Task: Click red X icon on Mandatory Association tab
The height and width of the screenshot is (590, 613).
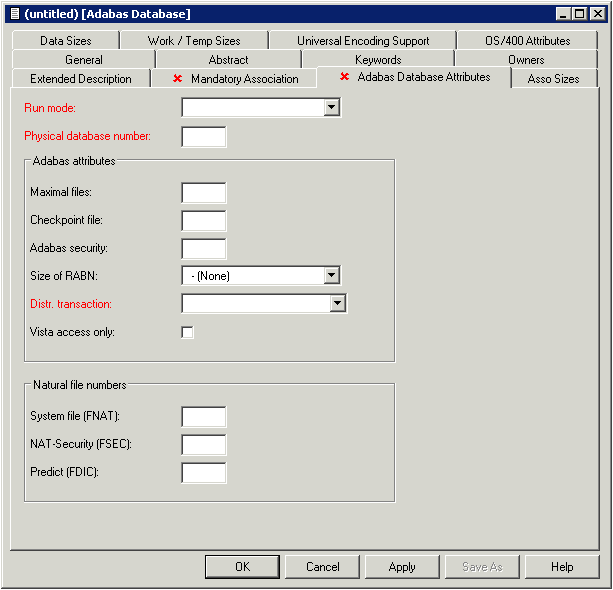Action: (178, 78)
